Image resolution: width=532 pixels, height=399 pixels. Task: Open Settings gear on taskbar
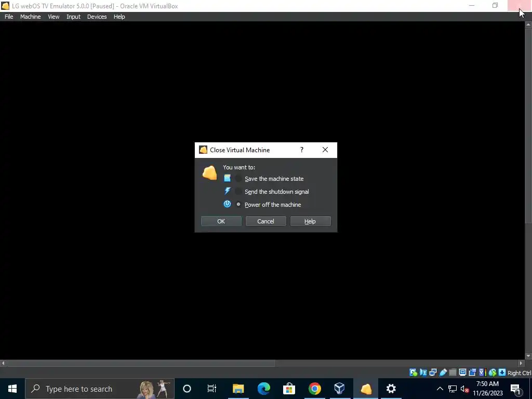pos(391,389)
